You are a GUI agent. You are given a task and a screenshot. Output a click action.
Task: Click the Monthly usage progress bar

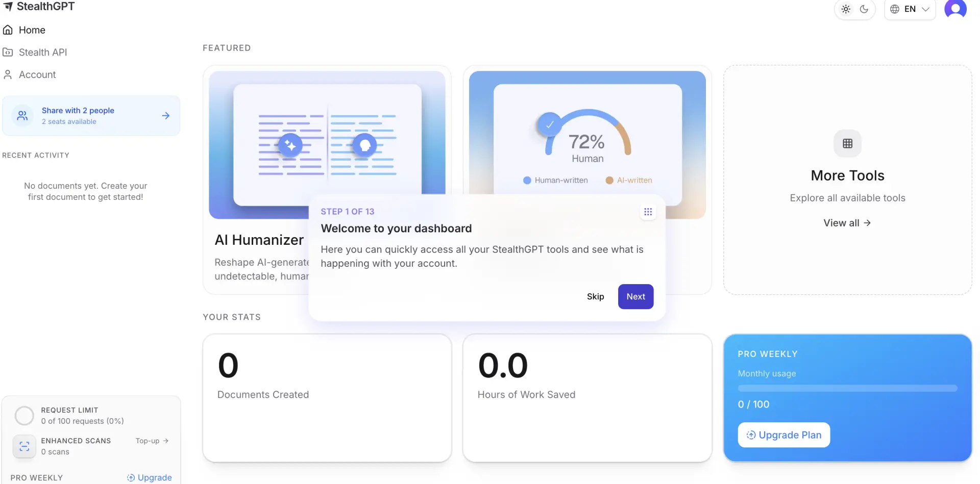(x=848, y=389)
